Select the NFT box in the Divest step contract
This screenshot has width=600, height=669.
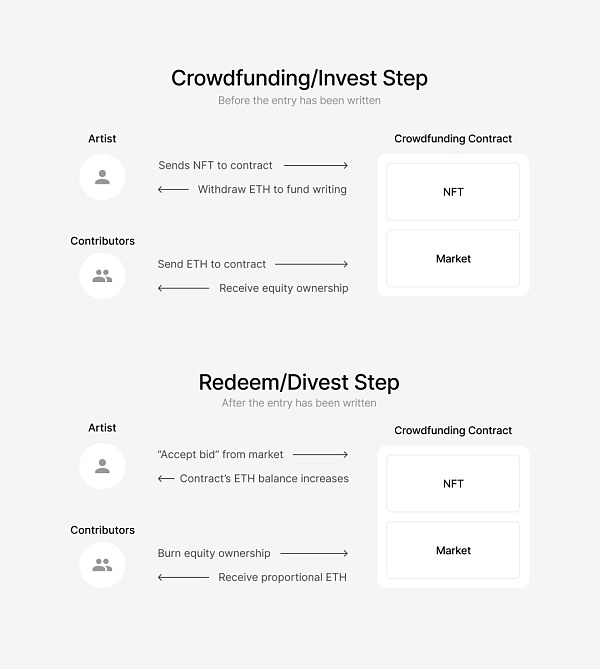coord(453,484)
